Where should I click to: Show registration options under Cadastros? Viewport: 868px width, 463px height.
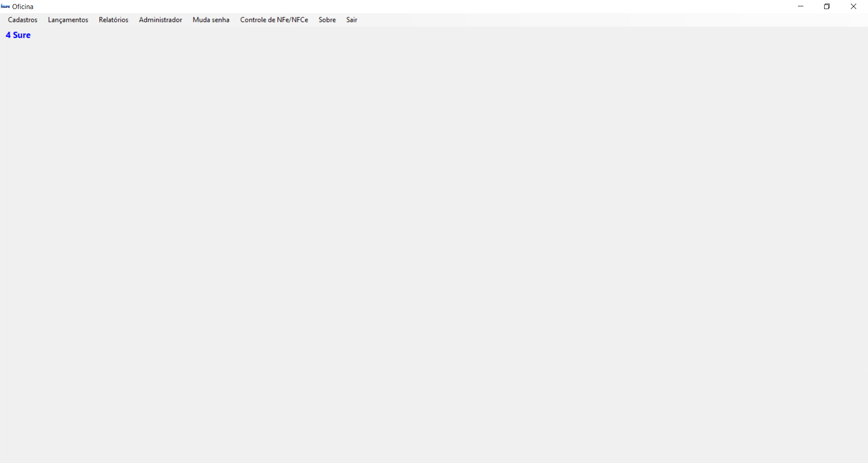pos(23,20)
